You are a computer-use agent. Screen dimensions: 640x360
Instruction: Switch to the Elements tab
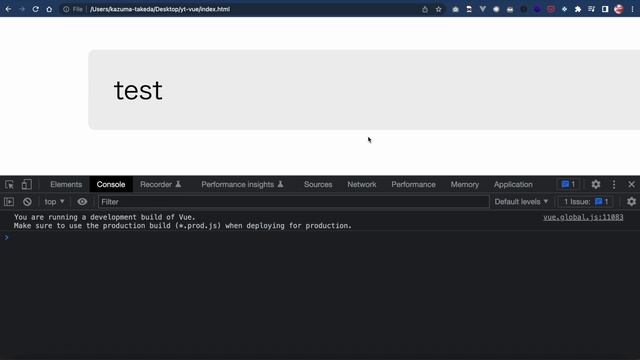(66, 184)
